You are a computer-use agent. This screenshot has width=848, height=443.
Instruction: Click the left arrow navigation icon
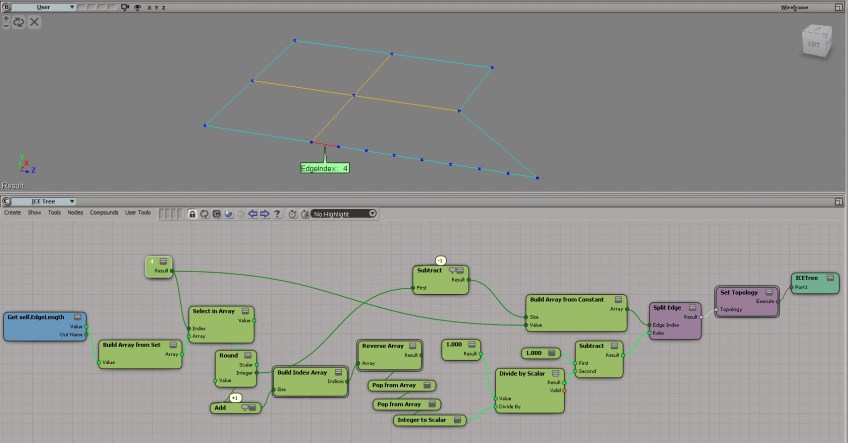(x=253, y=213)
